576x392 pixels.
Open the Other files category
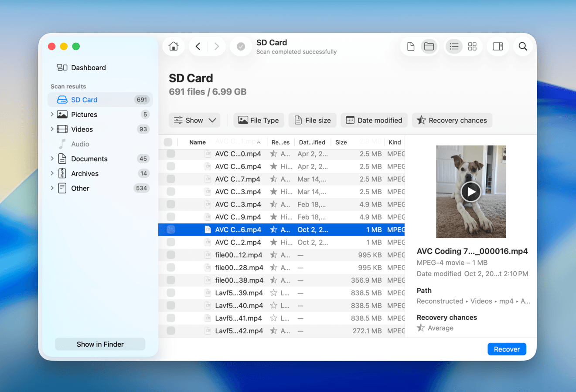(x=80, y=188)
